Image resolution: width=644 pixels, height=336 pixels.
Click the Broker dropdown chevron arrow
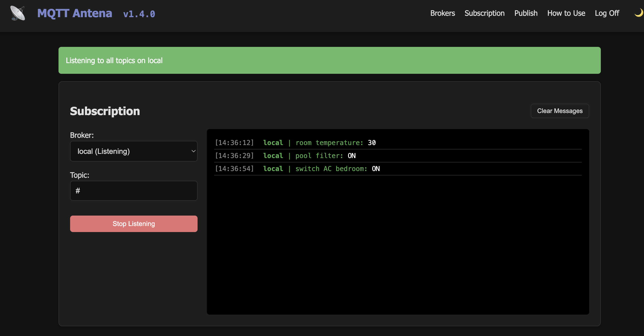(x=193, y=151)
